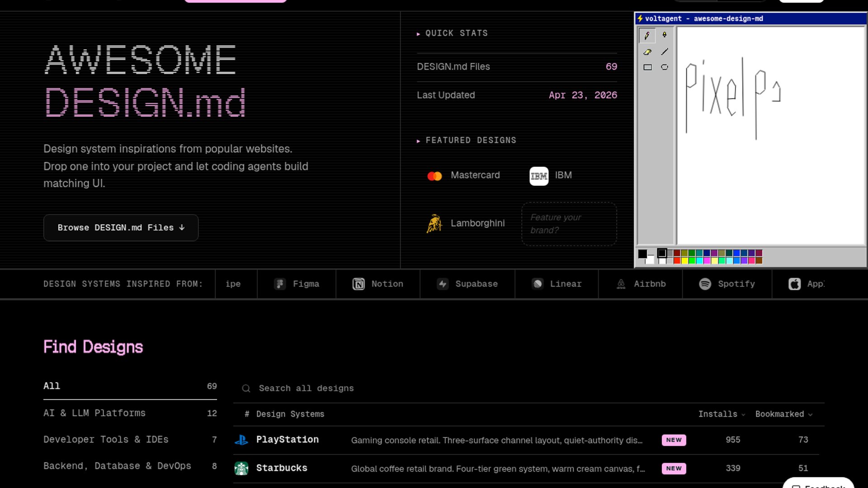Select the eraser tool
This screenshot has width=868, height=488.
click(647, 52)
